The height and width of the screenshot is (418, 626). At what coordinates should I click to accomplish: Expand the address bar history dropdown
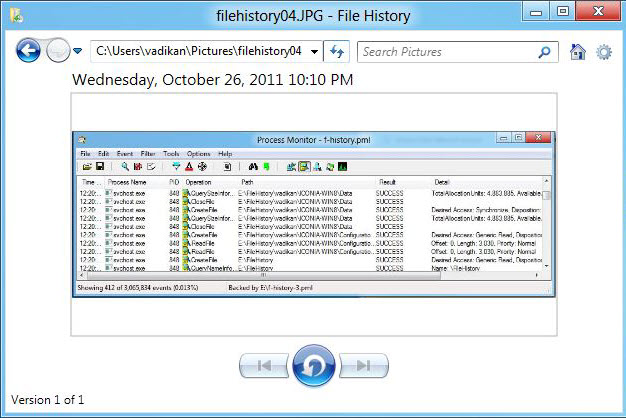[315, 52]
